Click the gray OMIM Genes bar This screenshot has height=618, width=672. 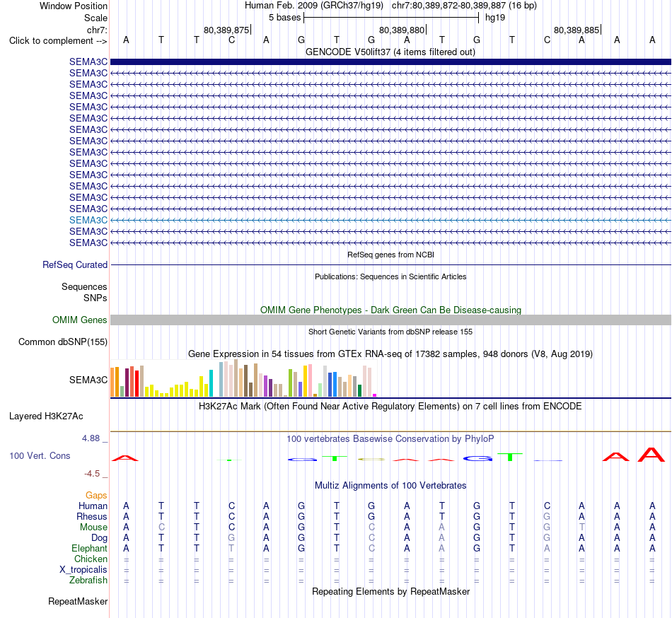[390, 320]
